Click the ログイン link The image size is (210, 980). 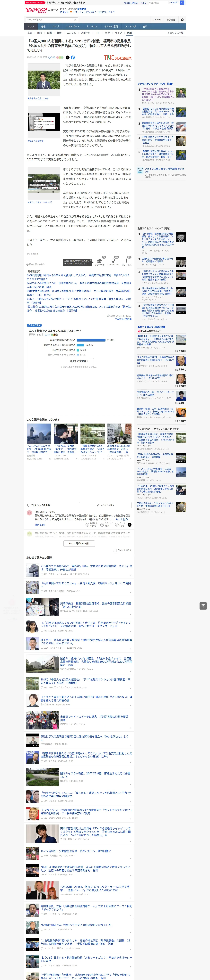(64, 12)
